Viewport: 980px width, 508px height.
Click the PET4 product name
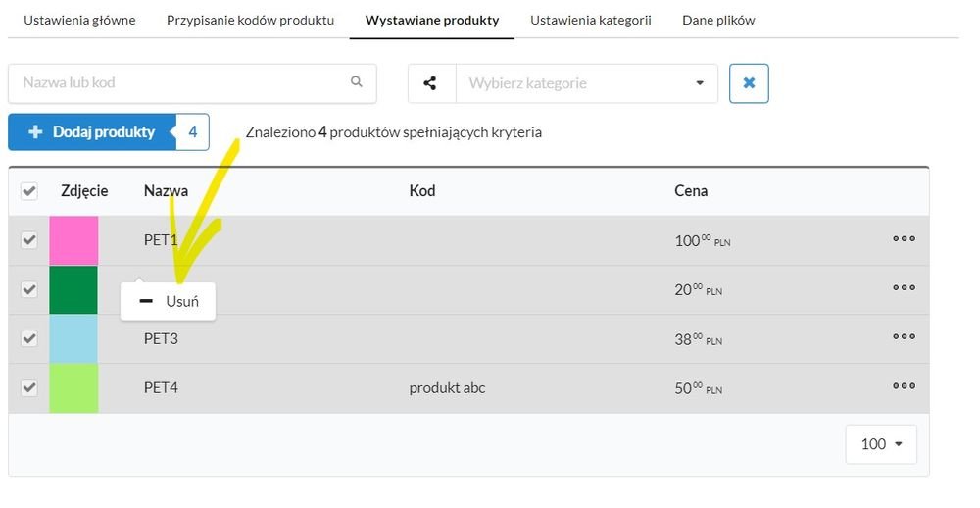pos(161,388)
